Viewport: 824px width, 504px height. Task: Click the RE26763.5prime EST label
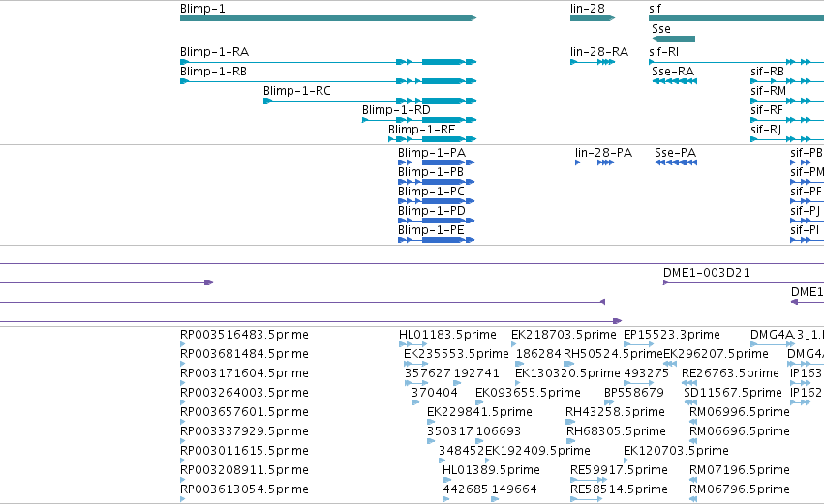pos(730,373)
